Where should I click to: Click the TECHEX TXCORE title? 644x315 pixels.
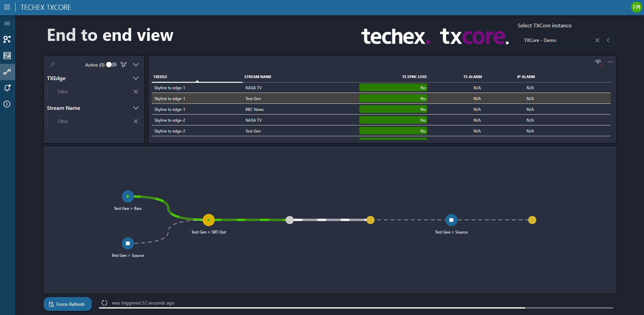46,7
